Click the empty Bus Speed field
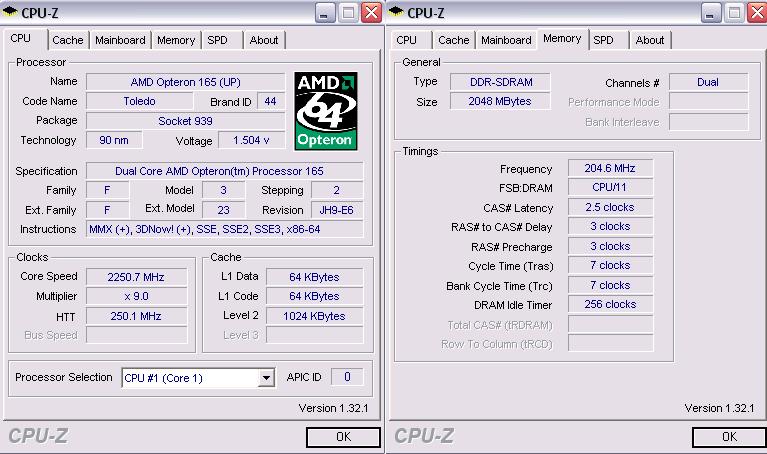Screen dimensions: 767x454 click(136, 335)
